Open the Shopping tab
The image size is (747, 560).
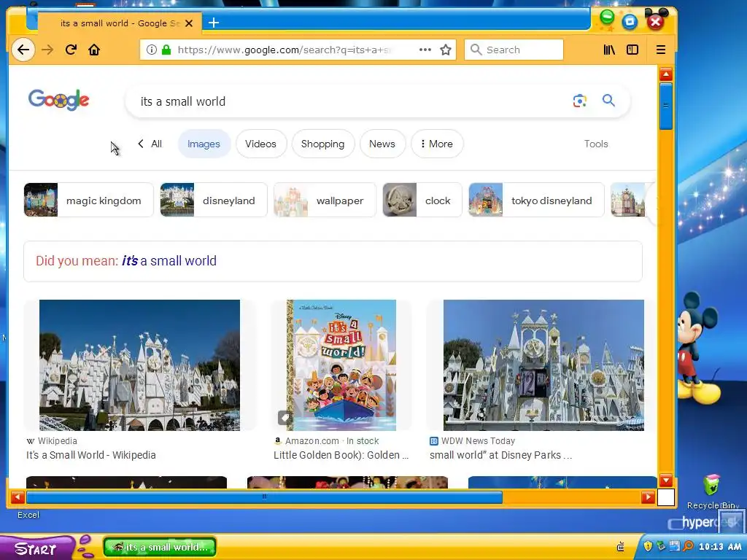click(x=322, y=144)
